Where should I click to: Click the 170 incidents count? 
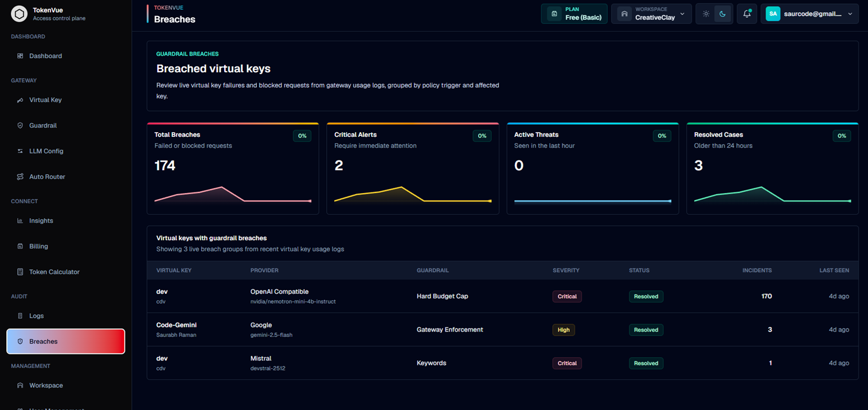(767, 297)
